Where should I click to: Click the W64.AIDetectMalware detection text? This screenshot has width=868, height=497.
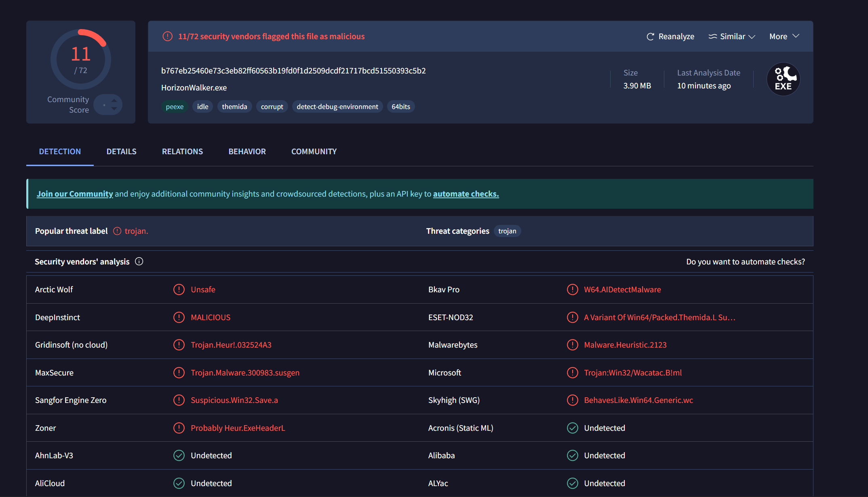tap(622, 289)
